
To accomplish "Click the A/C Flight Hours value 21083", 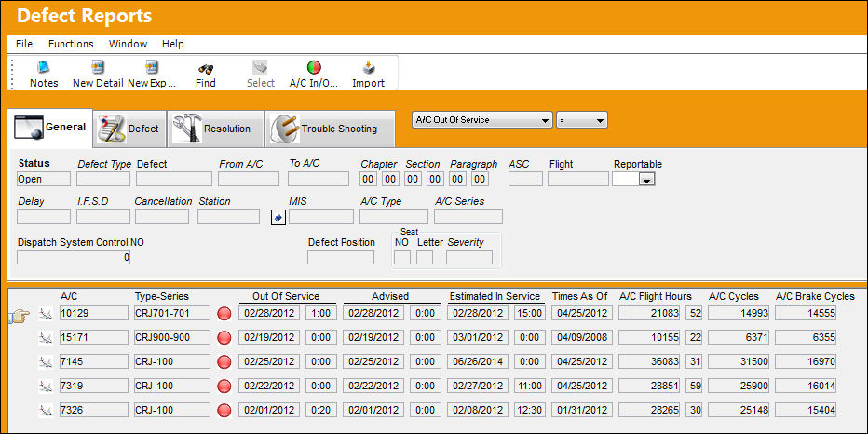I will (x=649, y=313).
